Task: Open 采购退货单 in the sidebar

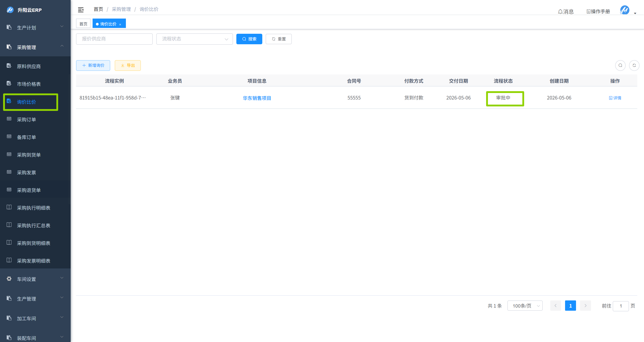Action: 35,190
